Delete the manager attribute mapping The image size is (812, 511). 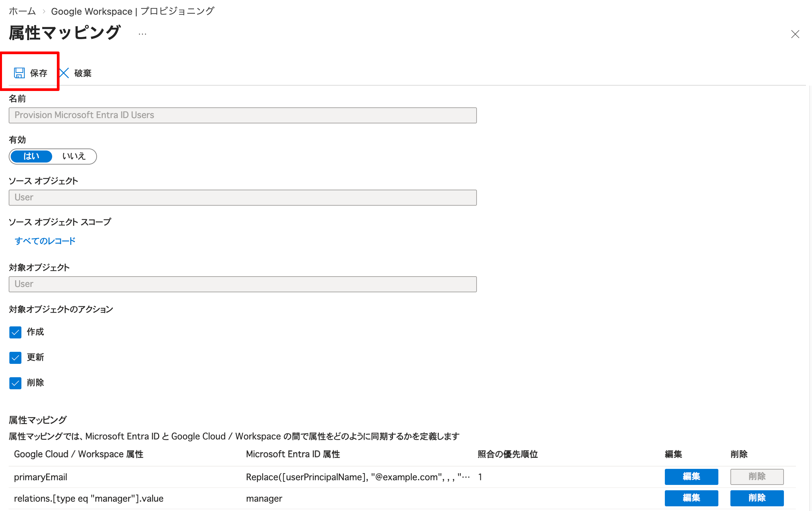(757, 498)
